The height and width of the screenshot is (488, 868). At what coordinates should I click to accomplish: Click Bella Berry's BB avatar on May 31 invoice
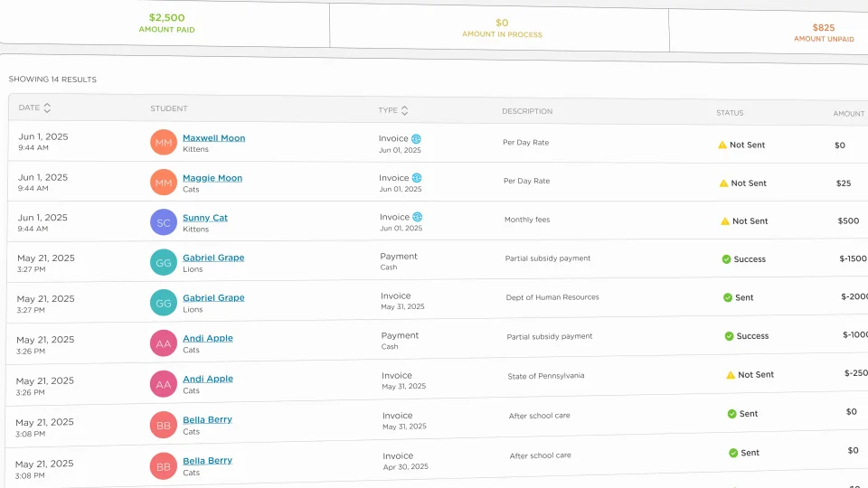164,425
